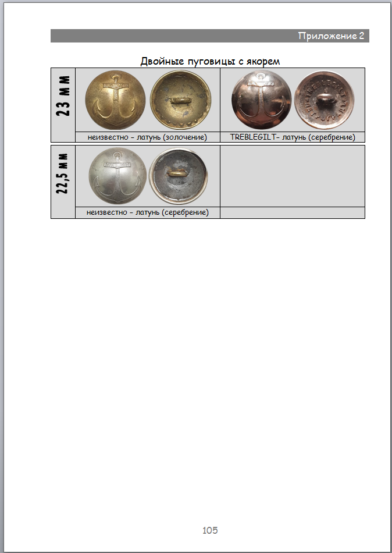Click the TREBLEGILT stamped button back image

pyautogui.click(x=325, y=100)
